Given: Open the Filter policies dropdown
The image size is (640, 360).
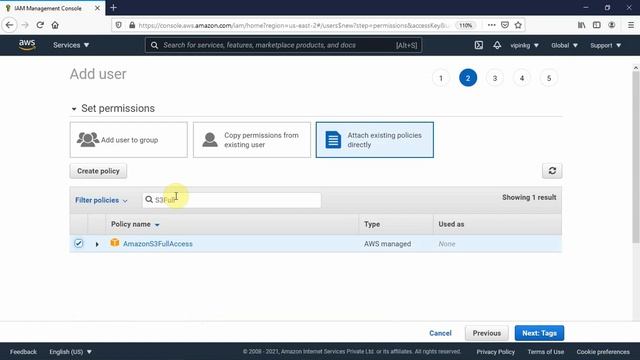Looking at the screenshot, I should coord(101,200).
